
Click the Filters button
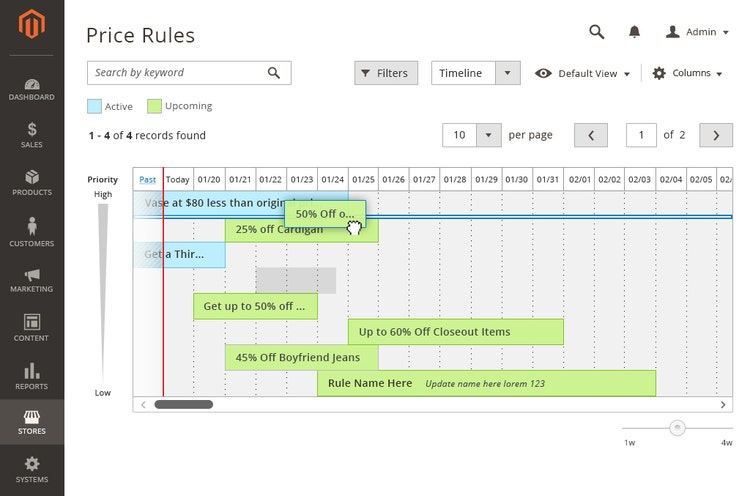(385, 73)
